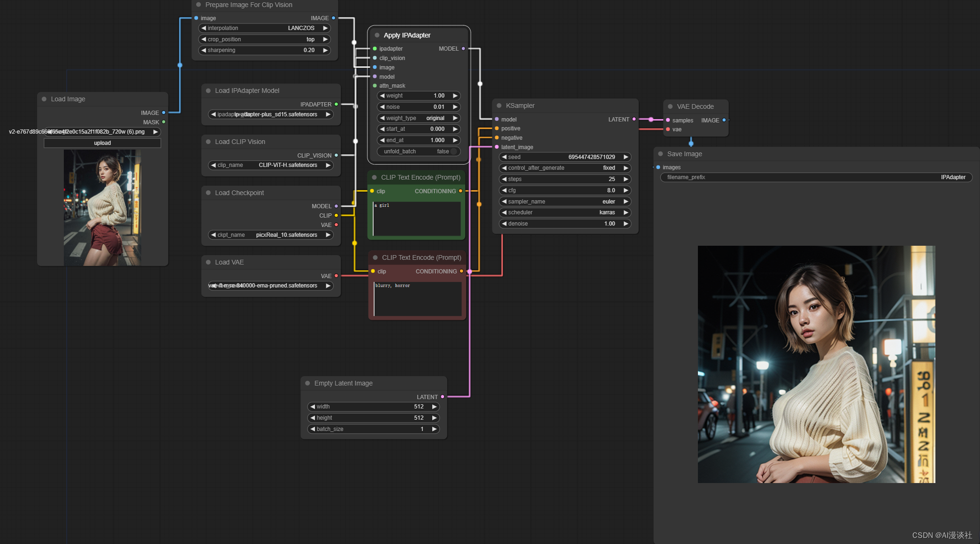The width and height of the screenshot is (980, 544).
Task: Click the Apply IPAdapter node collapse dot
Action: 377,35
